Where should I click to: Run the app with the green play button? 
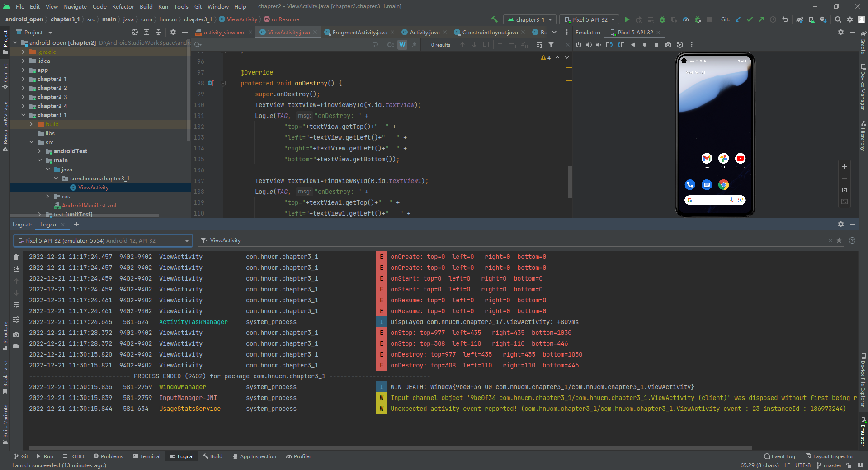627,19
